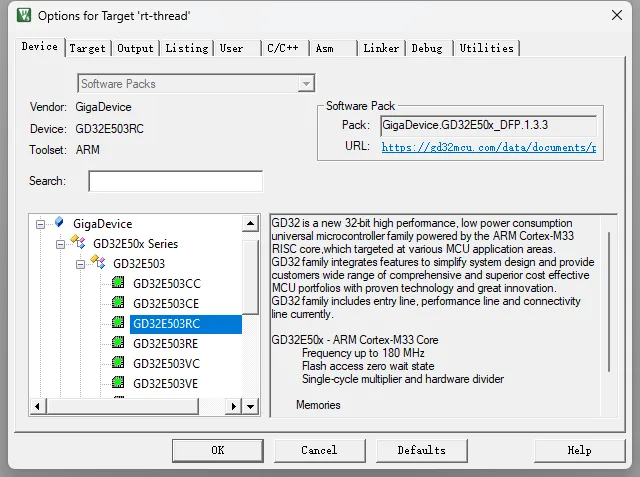The image size is (640, 477).
Task: Click the Toolset value 'ARM' text
Action: 87,150
